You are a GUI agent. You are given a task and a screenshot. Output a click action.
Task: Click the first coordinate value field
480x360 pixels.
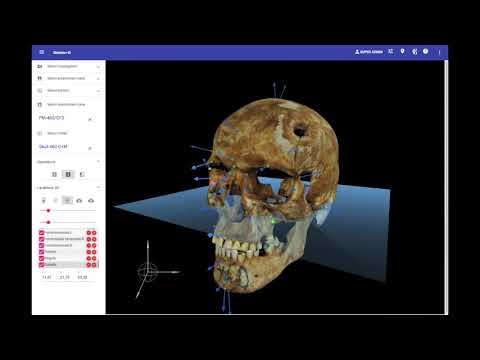[x=47, y=277]
